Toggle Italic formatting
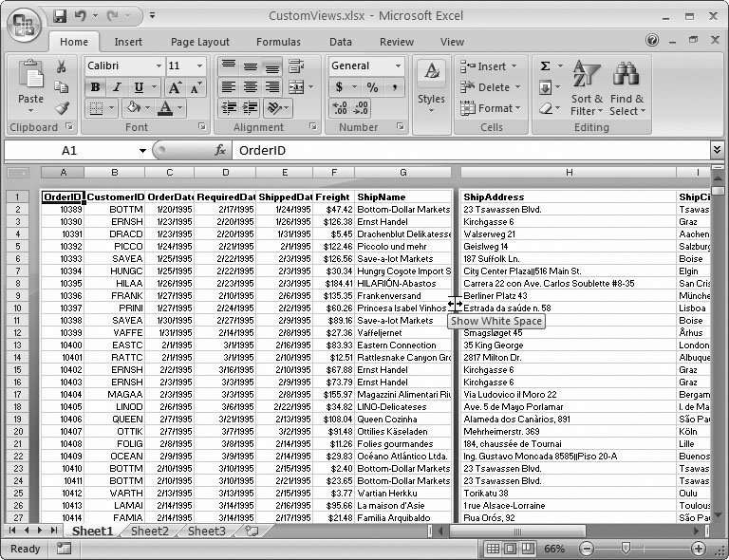 [115, 87]
